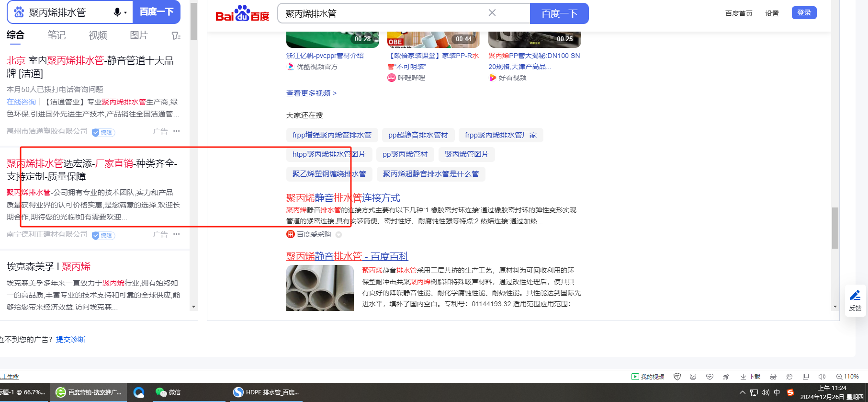
Task: Open the 埃克森美孚 | 聚丙烯 ad title
Action: [48, 266]
